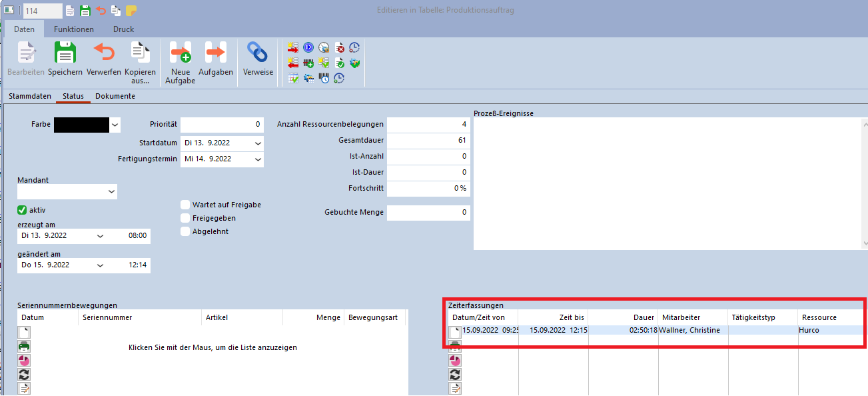Check the Freigegeben checkbox
This screenshot has height=396, width=868.
(185, 218)
